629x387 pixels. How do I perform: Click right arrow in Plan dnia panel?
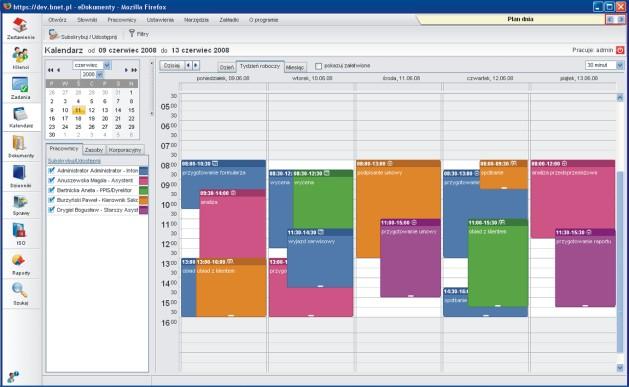coord(621,19)
